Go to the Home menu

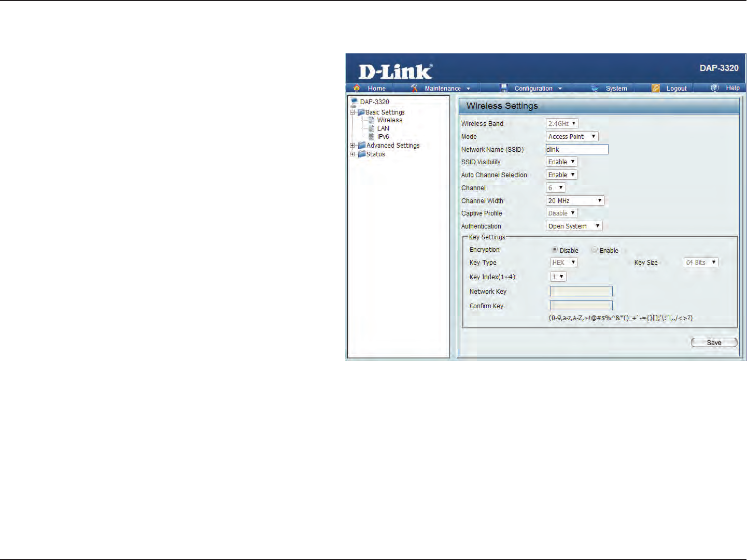tap(377, 89)
